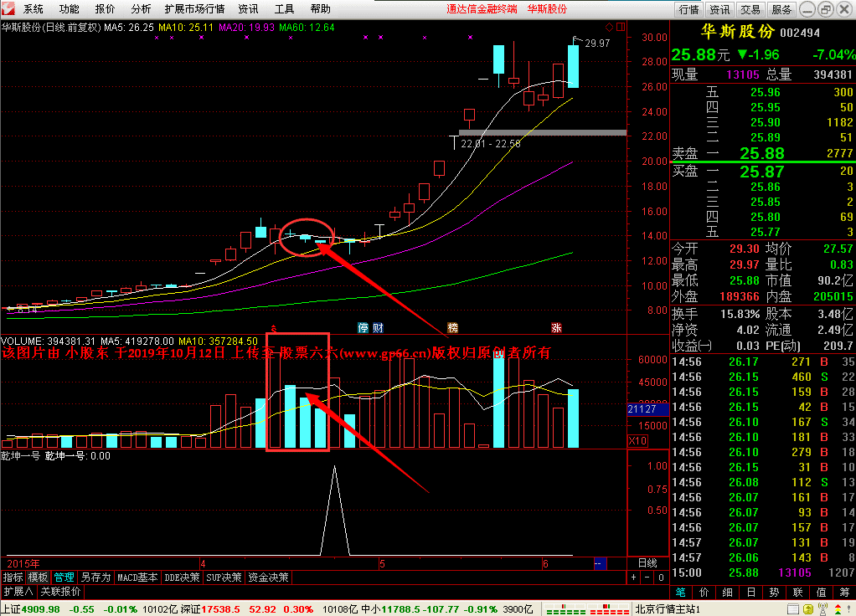Click the stock code 002494
Screen dimensions: 856x616
click(x=800, y=33)
